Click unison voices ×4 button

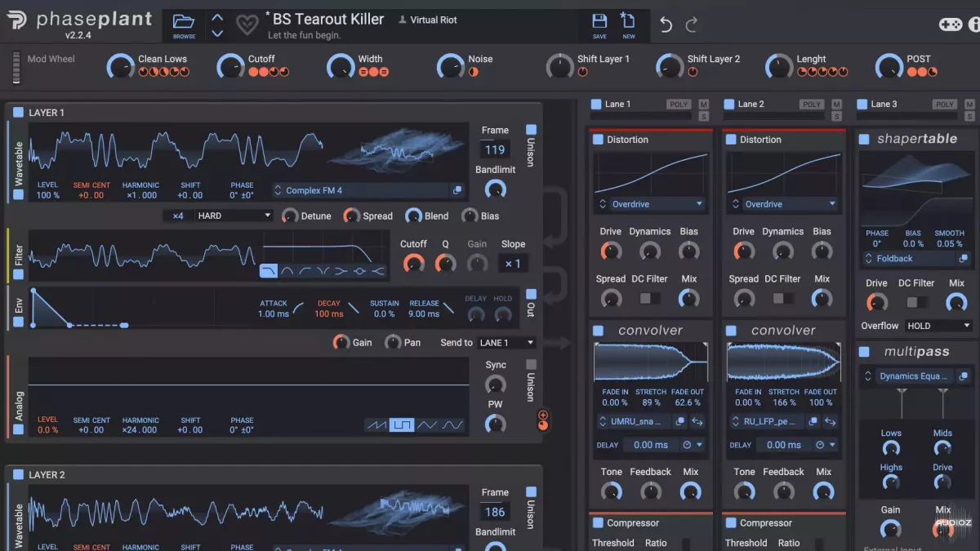[x=177, y=216]
